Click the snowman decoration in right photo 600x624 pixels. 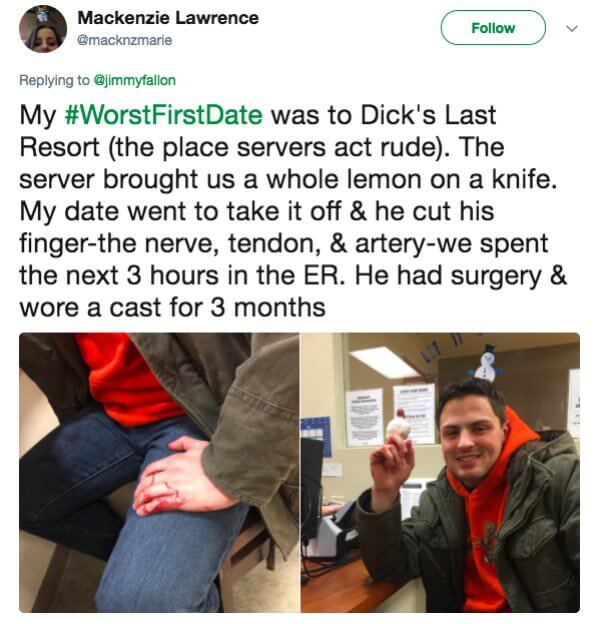click(486, 363)
